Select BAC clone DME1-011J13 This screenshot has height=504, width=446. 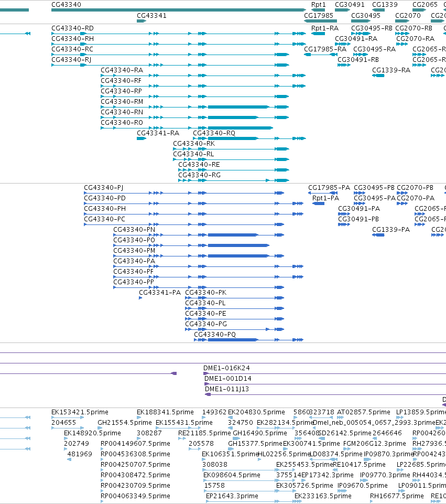tap(227, 389)
